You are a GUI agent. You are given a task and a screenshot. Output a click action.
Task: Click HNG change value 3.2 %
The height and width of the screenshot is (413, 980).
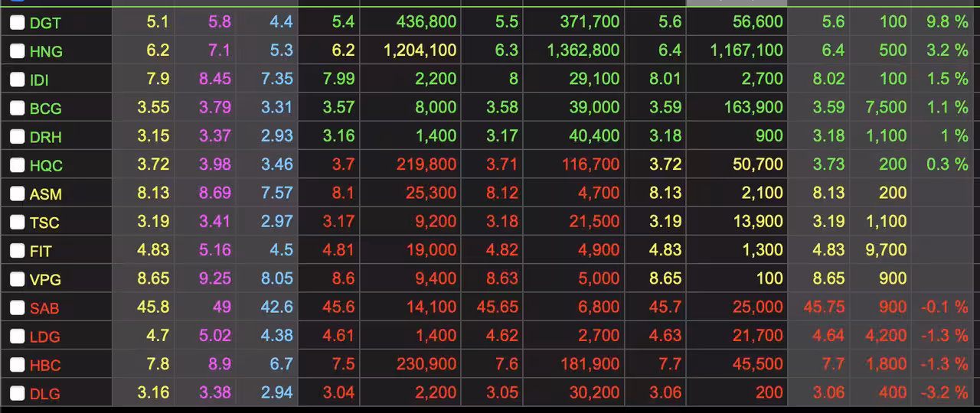[x=947, y=50]
